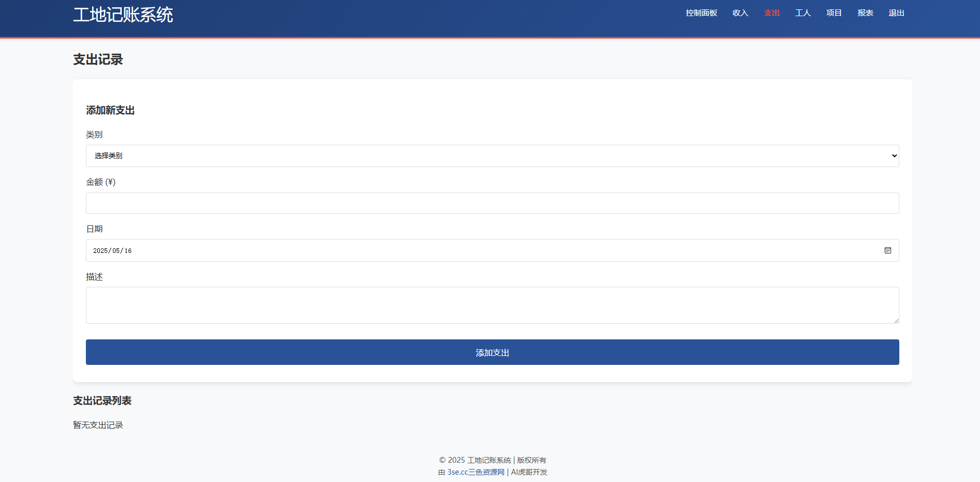Screen dimensions: 980x482
Task: View the 报表 page
Action: [x=865, y=13]
